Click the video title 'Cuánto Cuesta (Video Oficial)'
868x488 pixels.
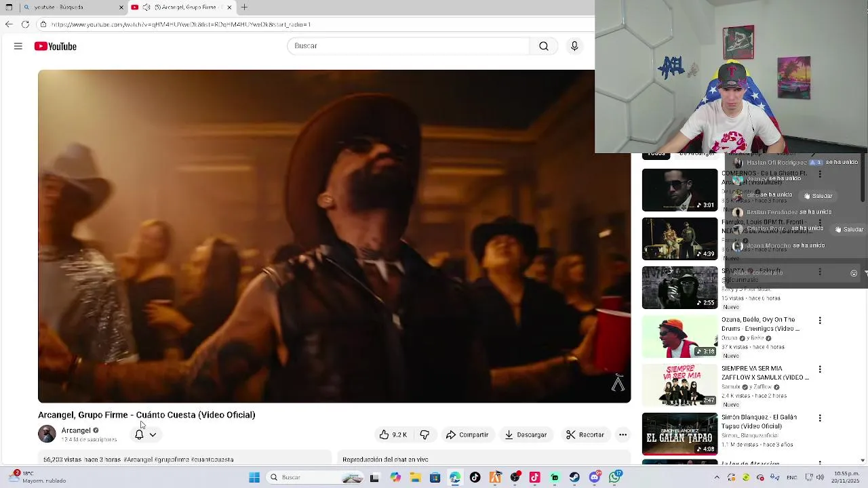195,415
